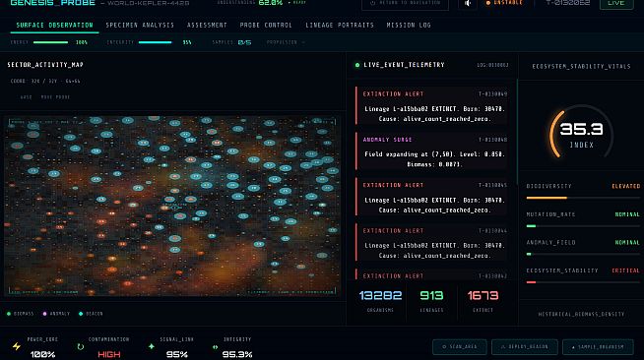This screenshot has height=360, width=644.
Task: Click the orange Unstable status indicator dot
Action: pyautogui.click(x=488, y=3)
